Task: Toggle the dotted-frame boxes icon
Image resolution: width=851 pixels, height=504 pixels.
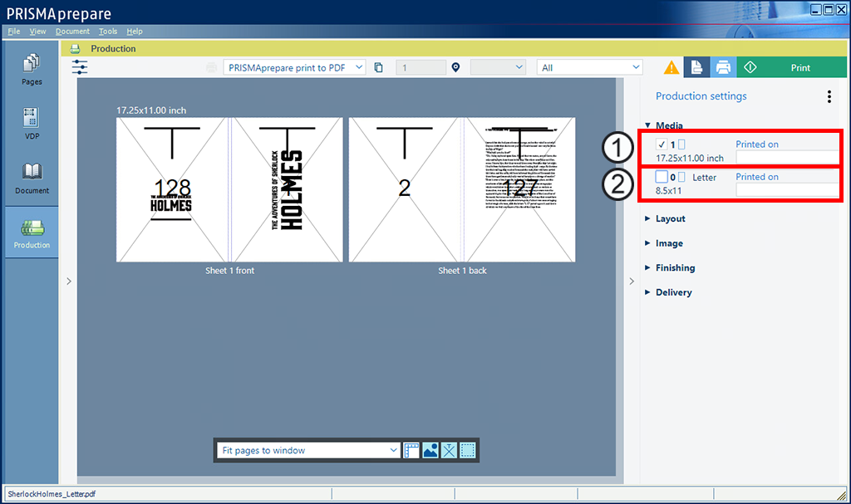Action: (x=468, y=450)
